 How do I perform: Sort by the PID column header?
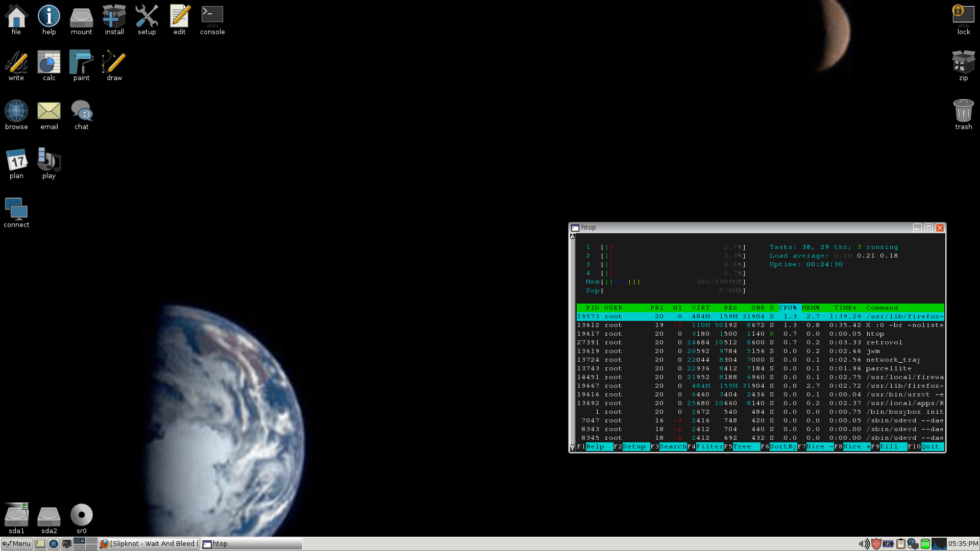pos(592,308)
